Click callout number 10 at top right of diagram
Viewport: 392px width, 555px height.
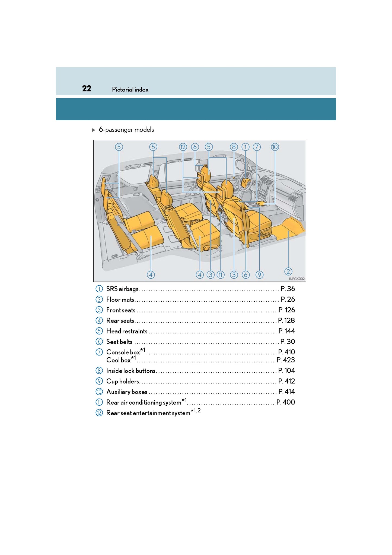(275, 147)
